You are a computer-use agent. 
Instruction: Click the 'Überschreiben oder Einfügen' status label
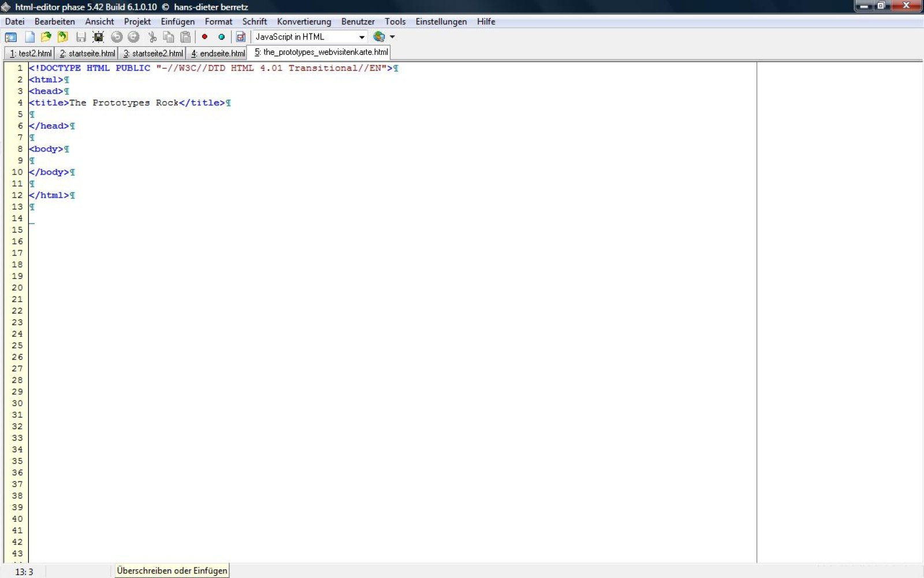172,570
